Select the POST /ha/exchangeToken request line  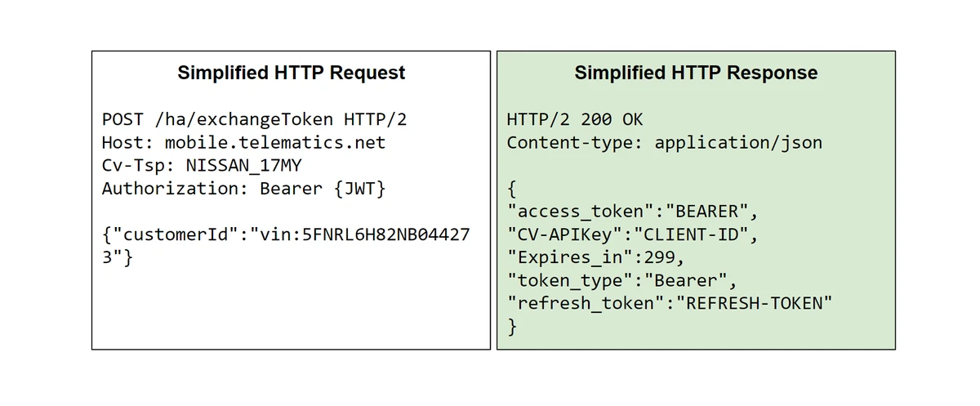(x=254, y=119)
